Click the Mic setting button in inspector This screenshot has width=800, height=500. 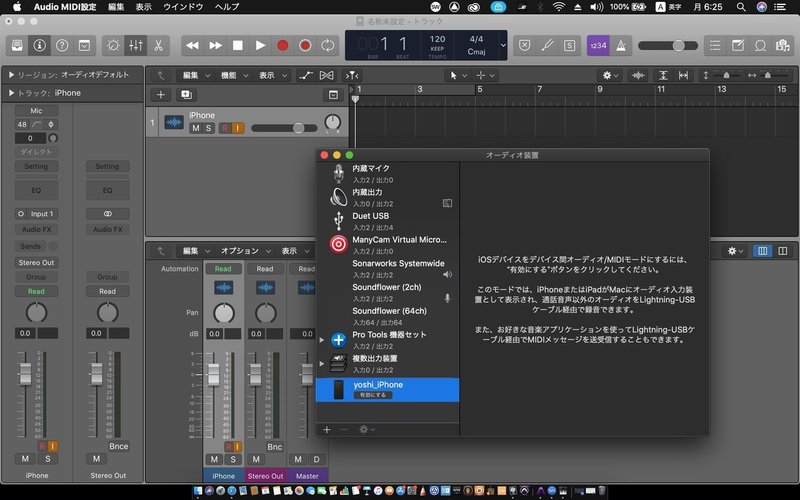click(x=36, y=110)
